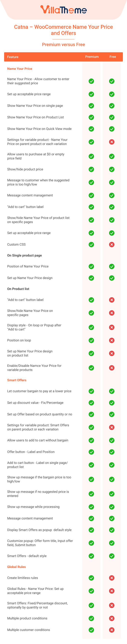Click Free checkmark for Allow users to add to cart without bargain

point(112,440)
